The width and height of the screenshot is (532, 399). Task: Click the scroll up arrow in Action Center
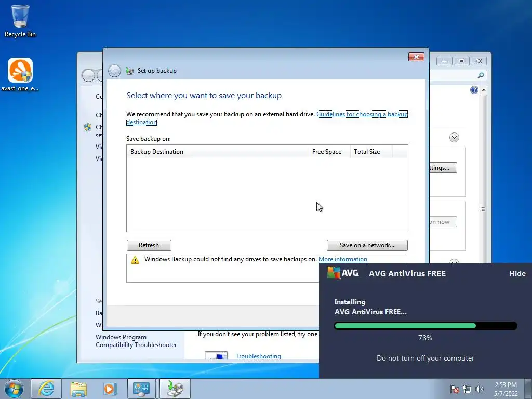tap(484, 90)
